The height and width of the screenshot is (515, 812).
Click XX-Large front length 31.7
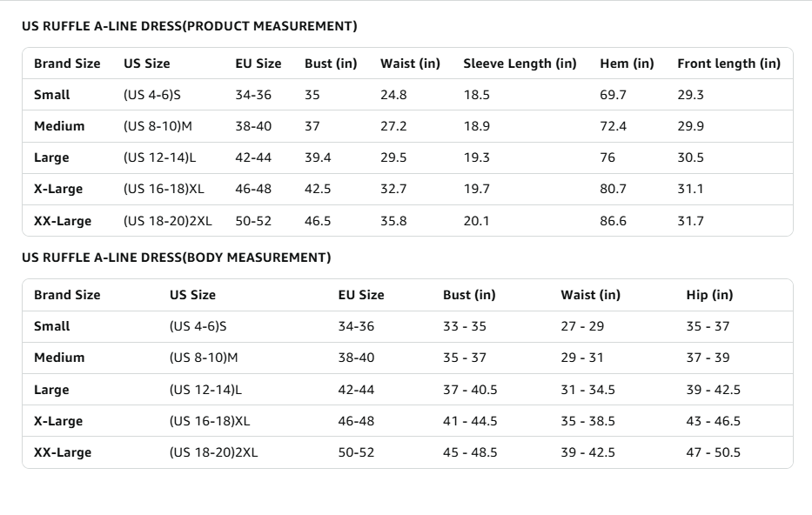(x=690, y=221)
